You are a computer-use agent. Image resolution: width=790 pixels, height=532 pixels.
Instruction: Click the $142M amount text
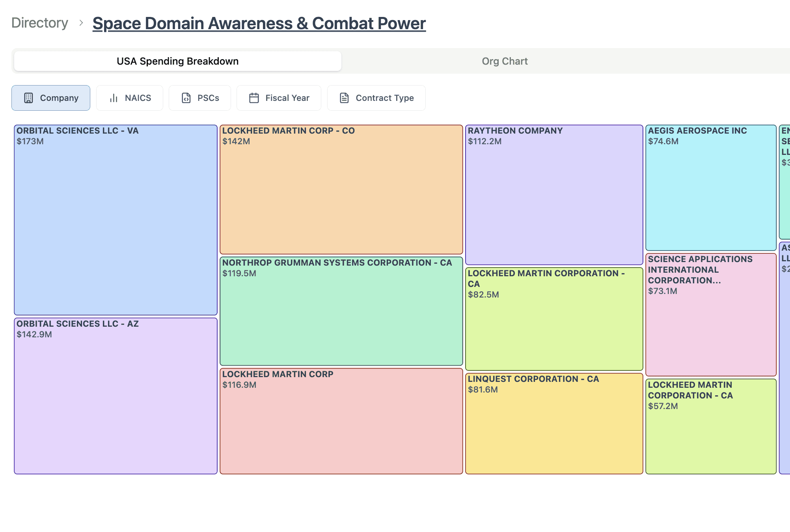236,141
